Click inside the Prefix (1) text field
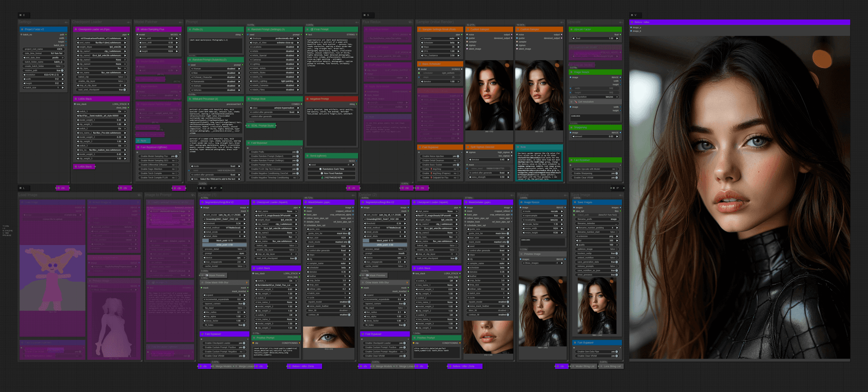 click(215, 46)
